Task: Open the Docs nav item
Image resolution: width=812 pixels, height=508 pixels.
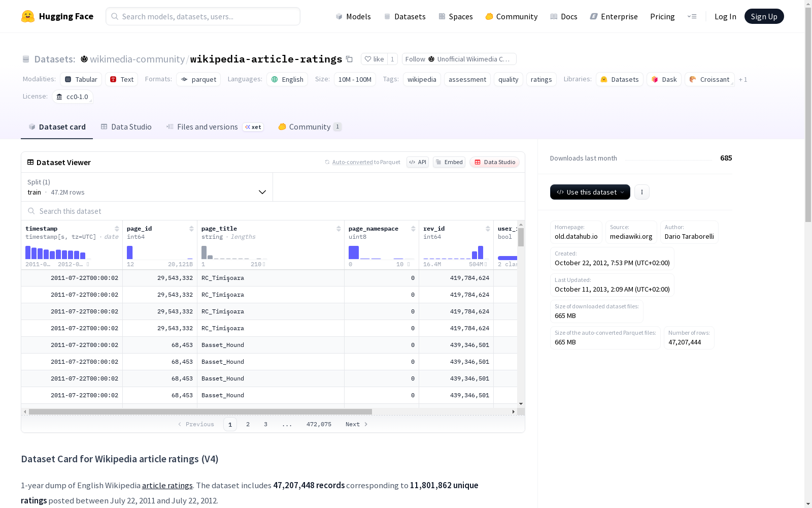Action: click(564, 16)
